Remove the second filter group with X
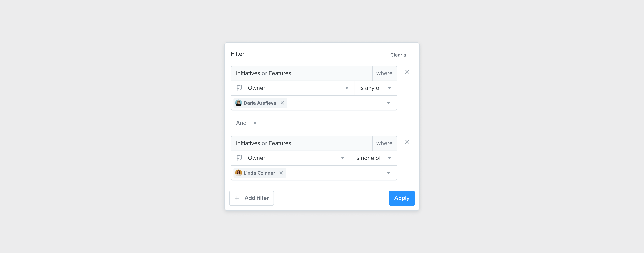 coord(407,142)
